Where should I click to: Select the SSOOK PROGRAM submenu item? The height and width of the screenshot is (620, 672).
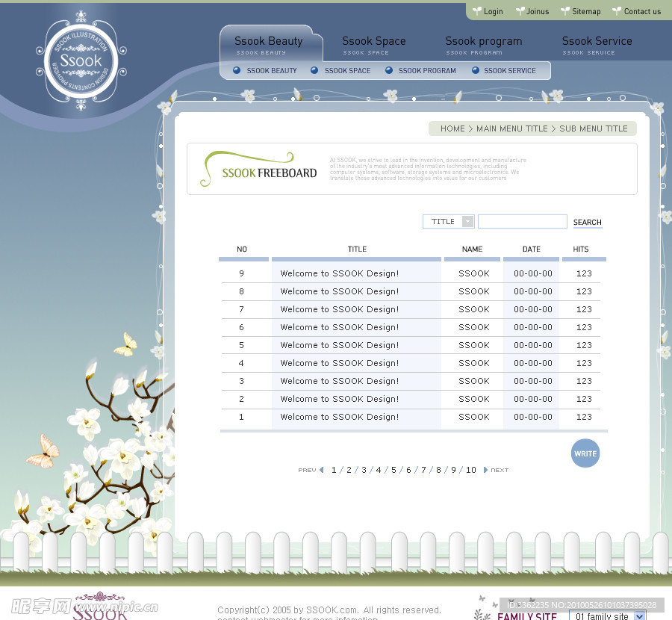(426, 70)
